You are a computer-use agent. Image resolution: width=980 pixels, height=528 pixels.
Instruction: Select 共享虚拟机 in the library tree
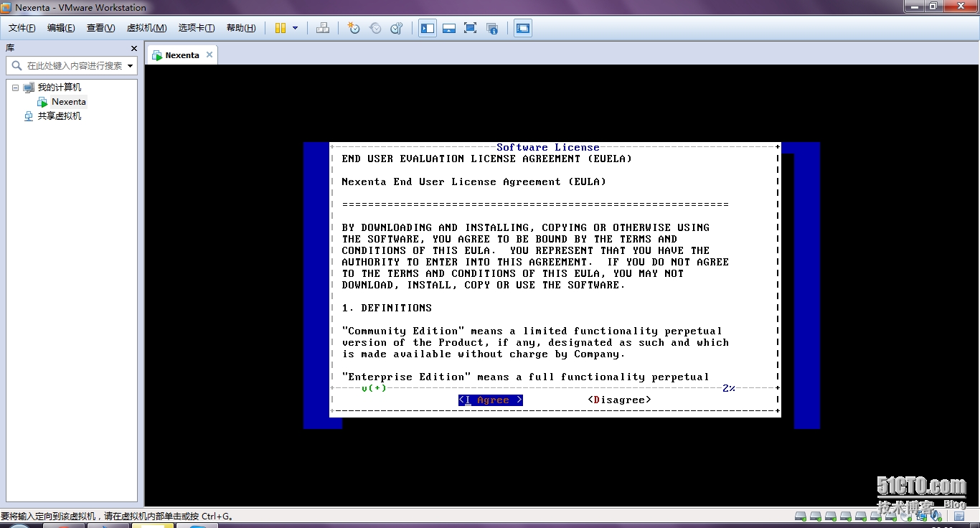(60, 116)
